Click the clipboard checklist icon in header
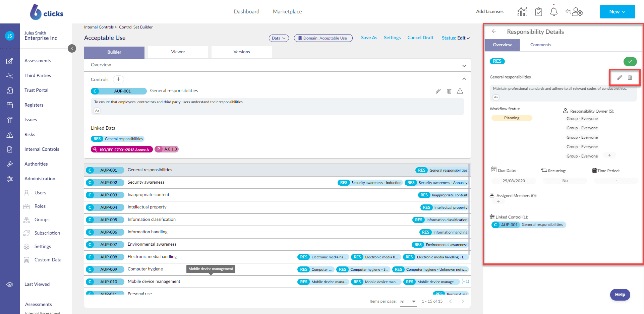This screenshot has height=314, width=644. [538, 12]
